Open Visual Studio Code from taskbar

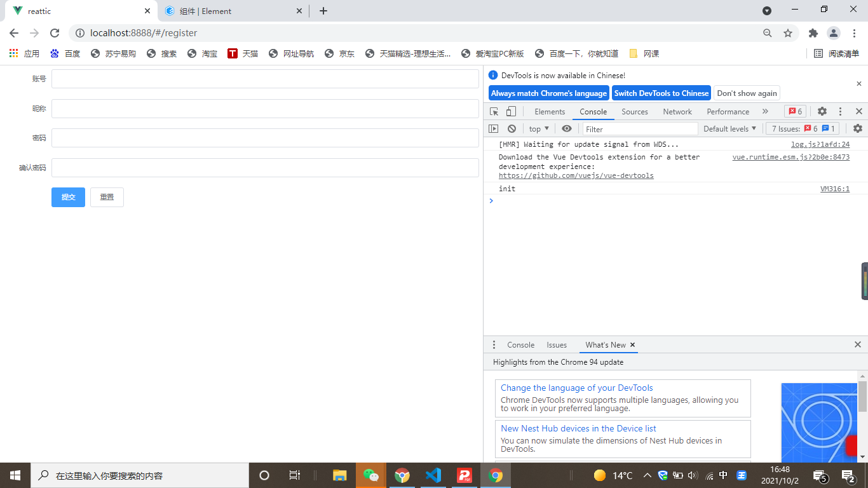(433, 475)
